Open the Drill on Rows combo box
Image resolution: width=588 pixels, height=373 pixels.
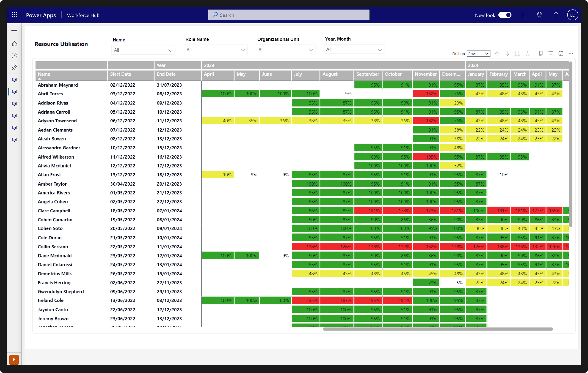478,54
